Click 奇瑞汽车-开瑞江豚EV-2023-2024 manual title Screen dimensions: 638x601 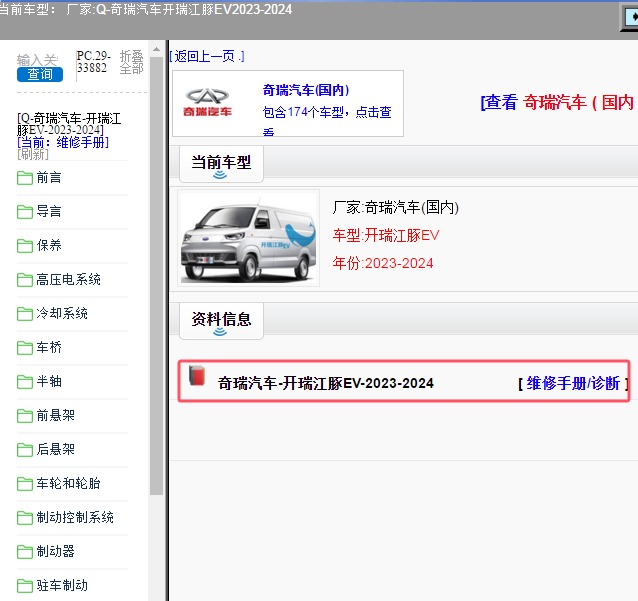point(326,383)
